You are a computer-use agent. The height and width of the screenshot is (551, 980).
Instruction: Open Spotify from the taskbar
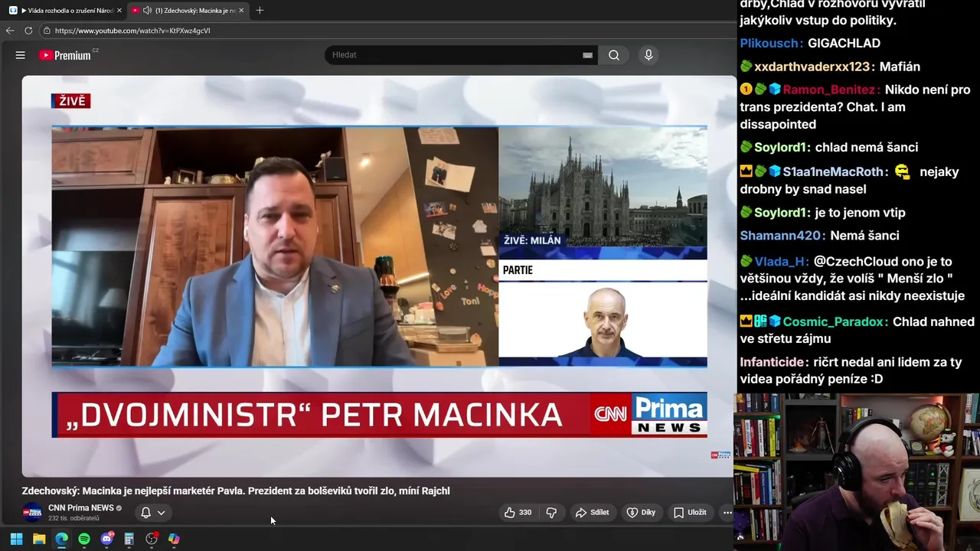tap(84, 539)
